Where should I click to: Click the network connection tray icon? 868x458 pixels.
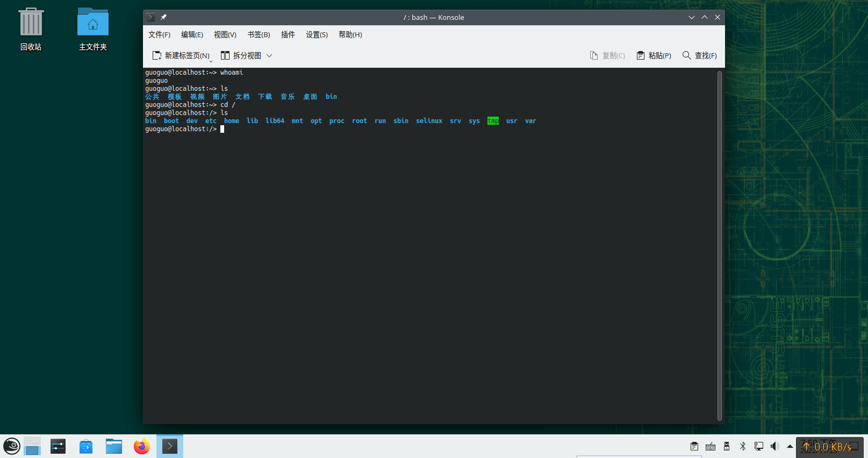(759, 446)
